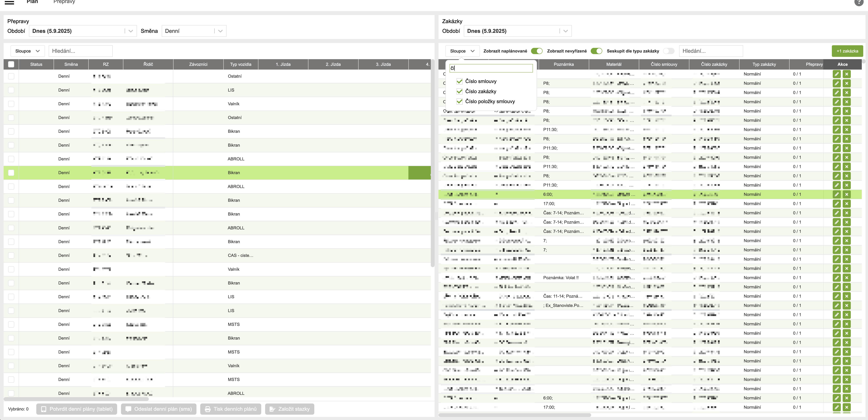Screen dimensions: 868x420
Task: Click edit pencil icon in first order row
Action: pyautogui.click(x=836, y=74)
